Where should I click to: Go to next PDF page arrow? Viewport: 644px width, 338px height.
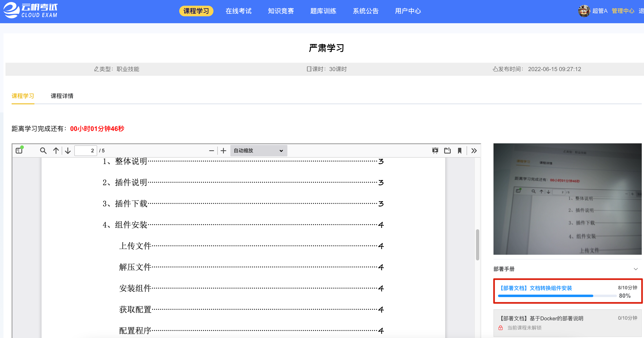pyautogui.click(x=68, y=150)
